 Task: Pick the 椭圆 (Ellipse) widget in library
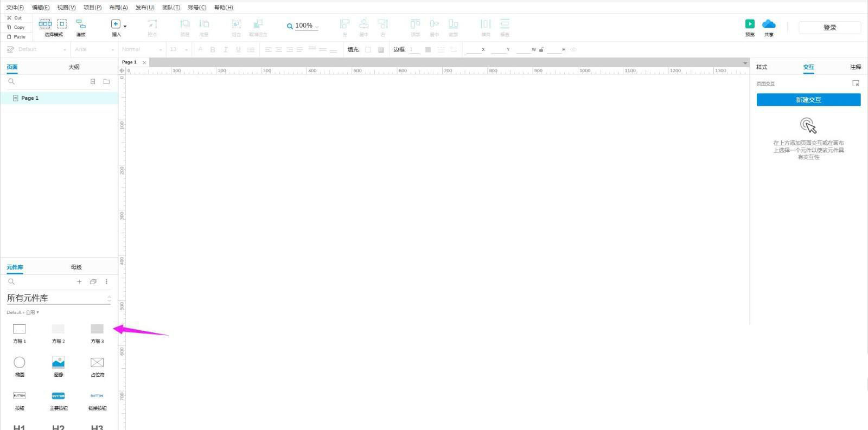(x=20, y=362)
